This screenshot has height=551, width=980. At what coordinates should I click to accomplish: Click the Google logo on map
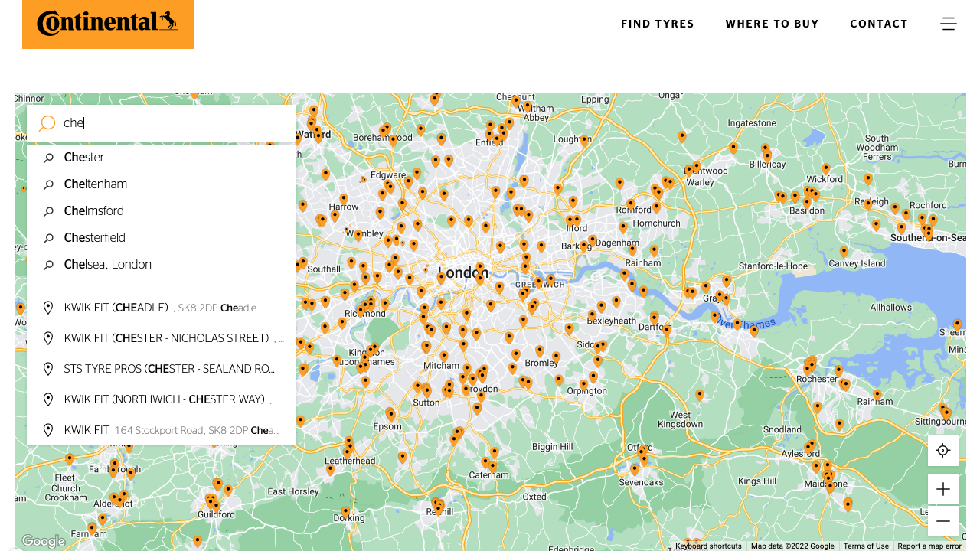pos(44,542)
